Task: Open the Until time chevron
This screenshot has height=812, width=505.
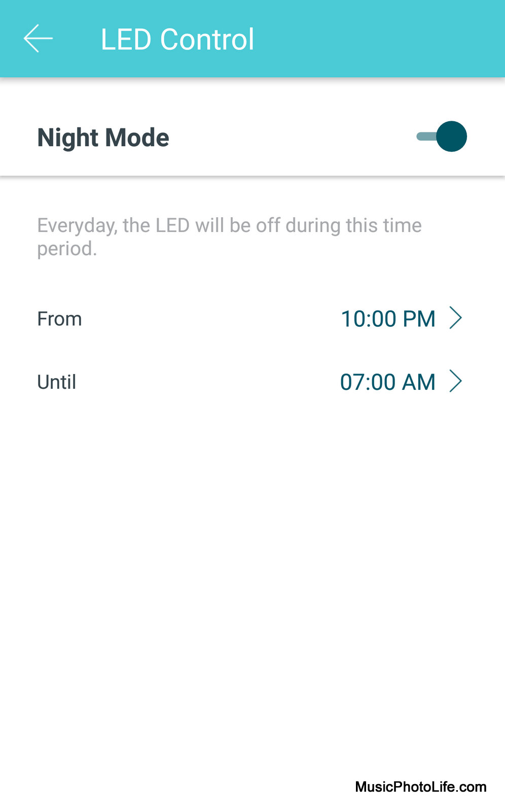Action: (x=456, y=382)
